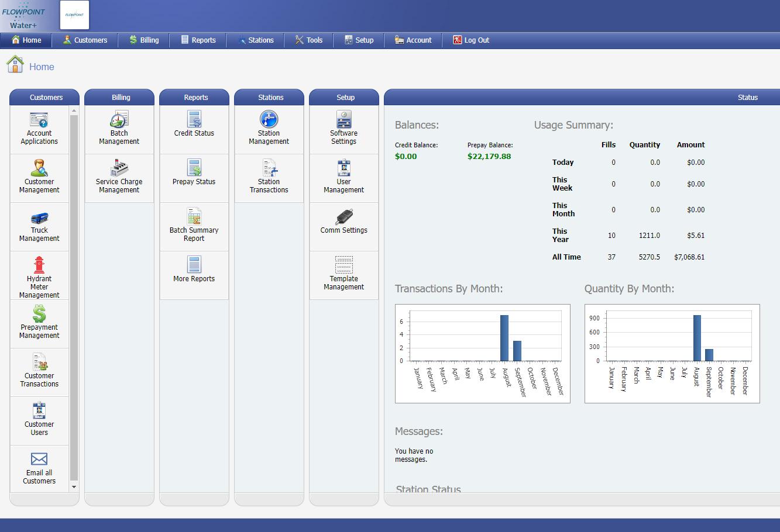The image size is (780, 532).
Task: Open Service Charge Management icon
Action: pyautogui.click(x=119, y=168)
